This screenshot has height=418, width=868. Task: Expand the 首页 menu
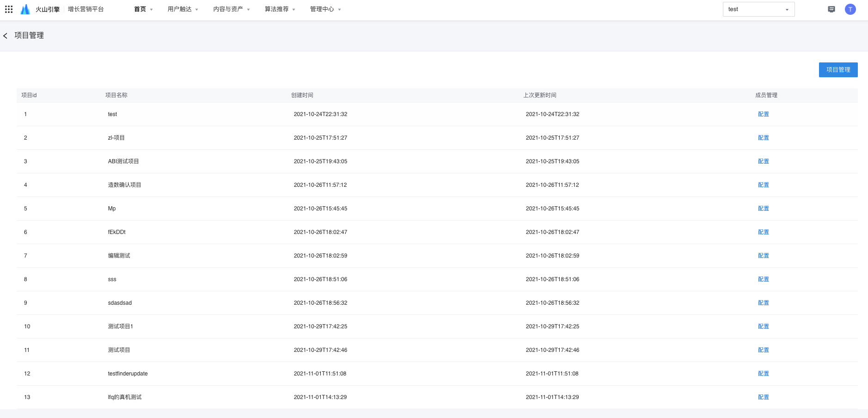point(143,9)
